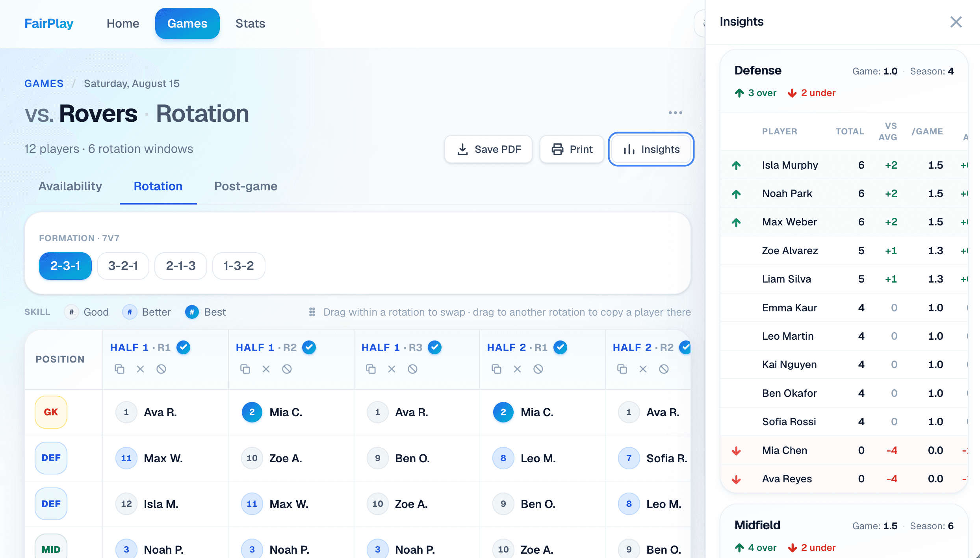The image size is (980, 558).
Task: Click Mia C. in GK Half 1 R2
Action: pyautogui.click(x=286, y=412)
